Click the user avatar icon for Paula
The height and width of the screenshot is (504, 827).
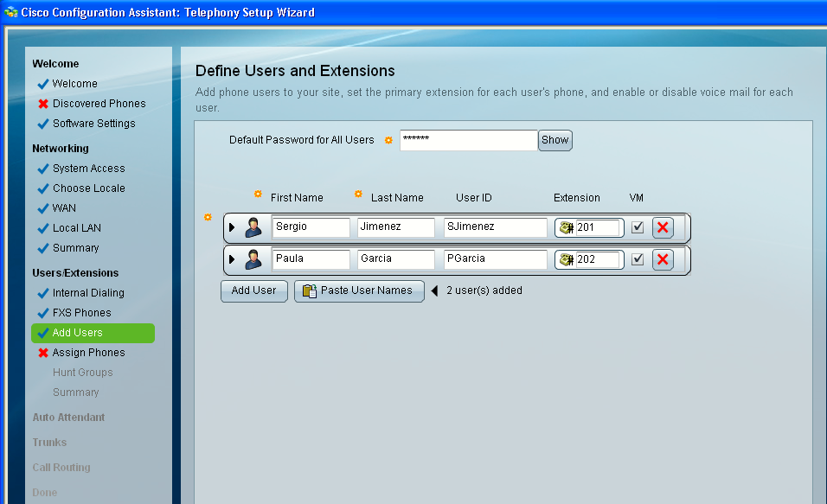[253, 259]
